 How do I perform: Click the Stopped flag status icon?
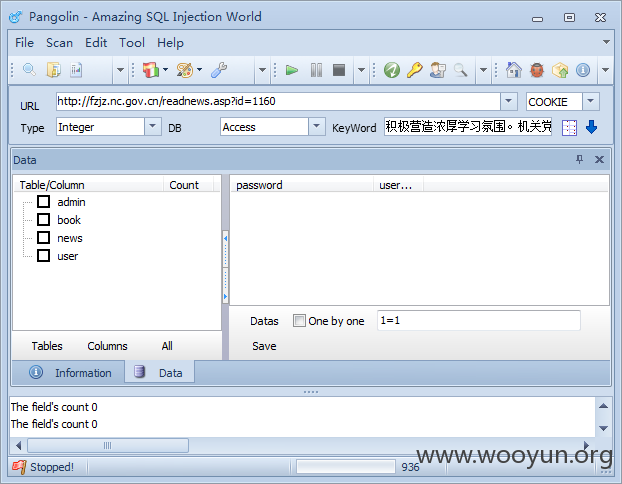(19, 467)
